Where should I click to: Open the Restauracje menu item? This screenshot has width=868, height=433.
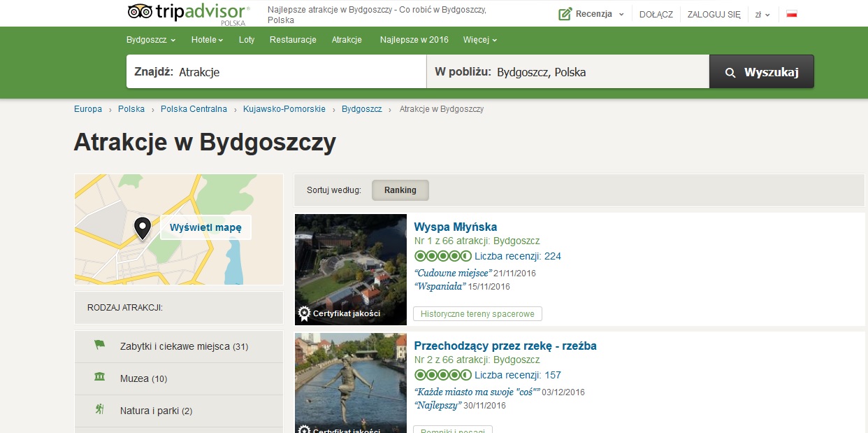point(293,40)
